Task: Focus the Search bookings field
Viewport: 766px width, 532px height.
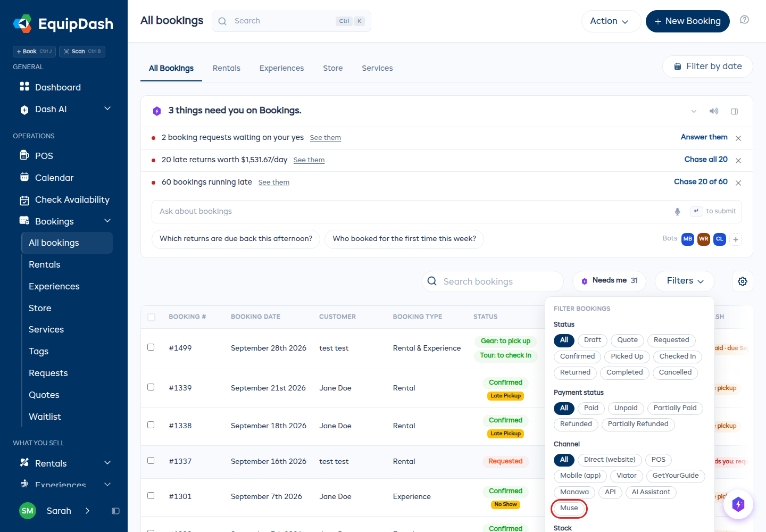Action: [x=493, y=281]
